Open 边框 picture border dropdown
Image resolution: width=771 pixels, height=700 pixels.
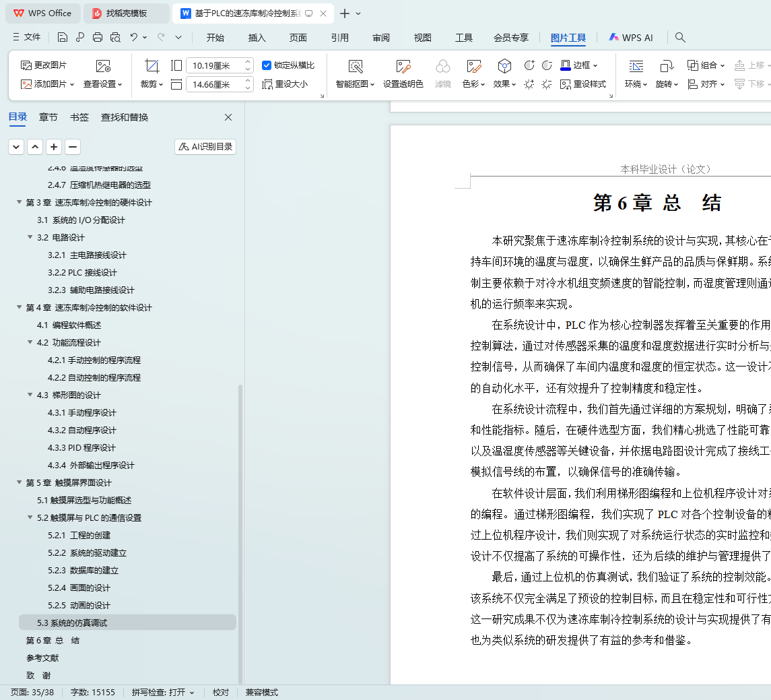coord(579,65)
